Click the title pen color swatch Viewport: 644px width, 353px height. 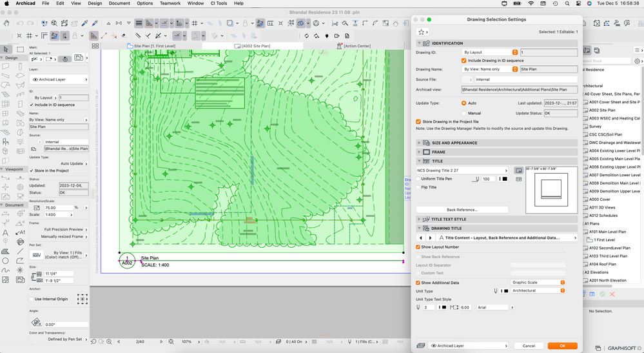(504, 179)
